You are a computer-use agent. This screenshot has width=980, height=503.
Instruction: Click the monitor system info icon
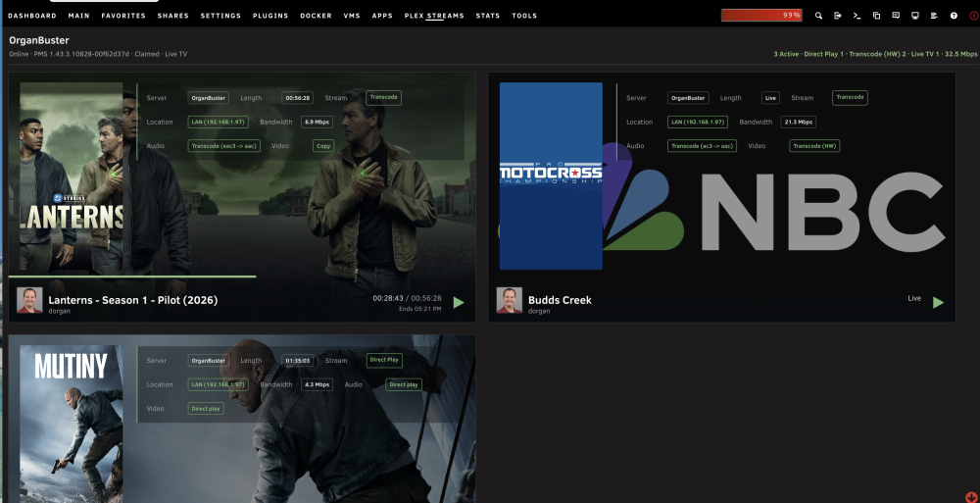tap(915, 16)
